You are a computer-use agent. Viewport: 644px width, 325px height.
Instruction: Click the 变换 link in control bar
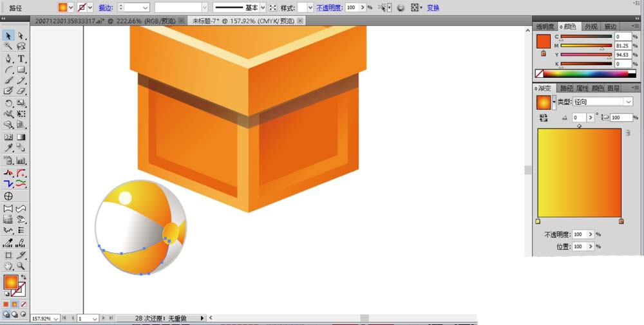coord(433,8)
